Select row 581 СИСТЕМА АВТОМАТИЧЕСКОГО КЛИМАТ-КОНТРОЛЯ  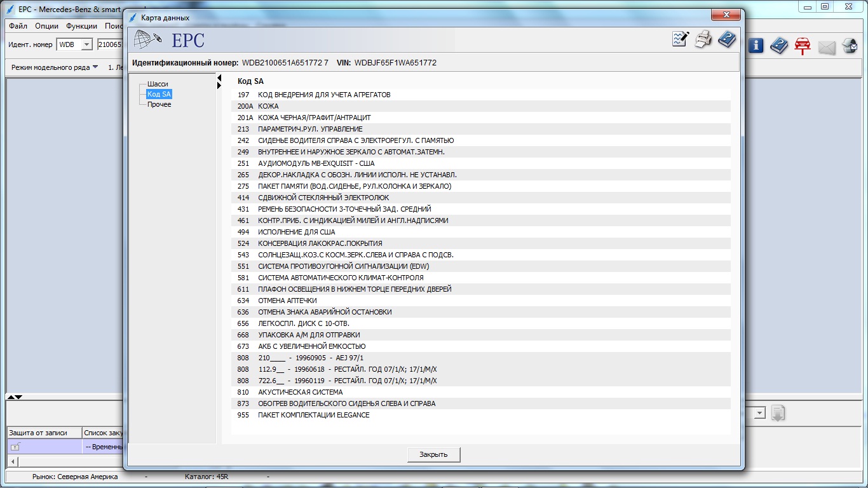pos(481,278)
